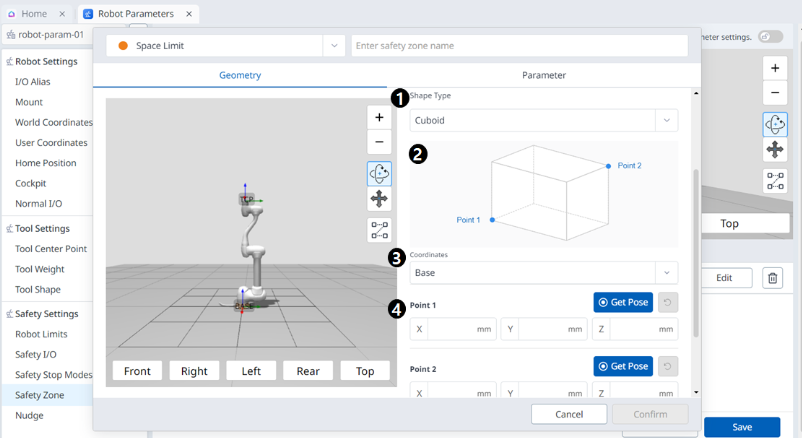The width and height of the screenshot is (802, 438).
Task: Collapse the Robot Settings section
Action: click(10, 61)
